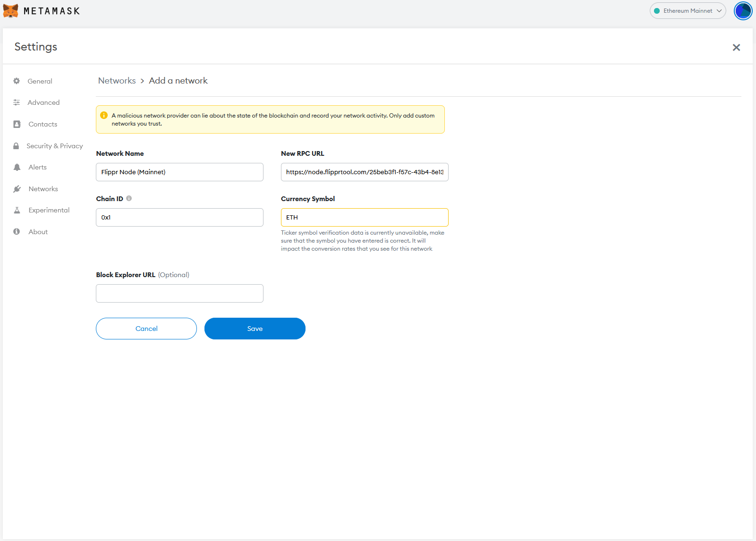This screenshot has height=541, width=756.
Task: Focus the New RPC URL field
Action: click(365, 172)
